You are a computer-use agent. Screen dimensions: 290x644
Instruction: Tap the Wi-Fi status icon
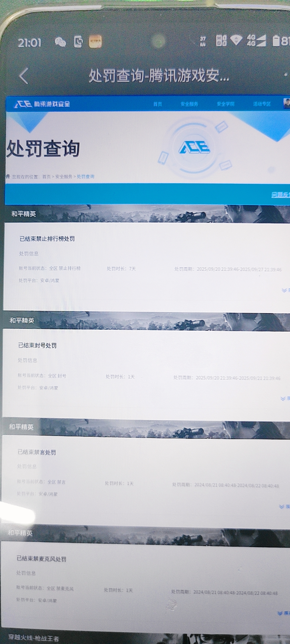coord(236,40)
